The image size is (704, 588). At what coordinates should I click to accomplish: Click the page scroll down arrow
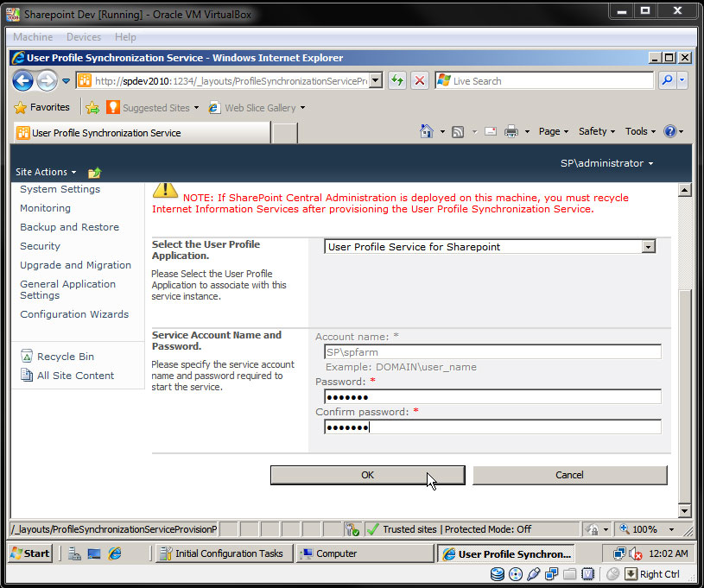click(x=684, y=511)
